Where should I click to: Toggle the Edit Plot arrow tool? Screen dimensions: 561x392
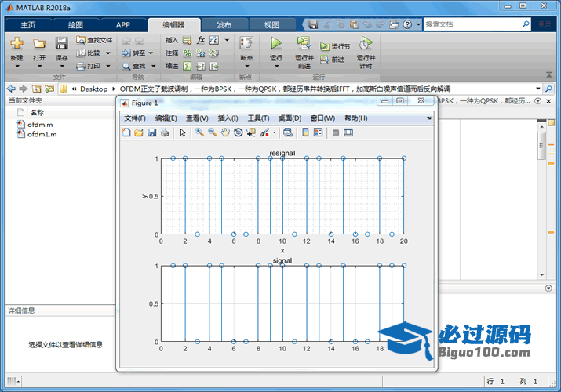(x=182, y=132)
